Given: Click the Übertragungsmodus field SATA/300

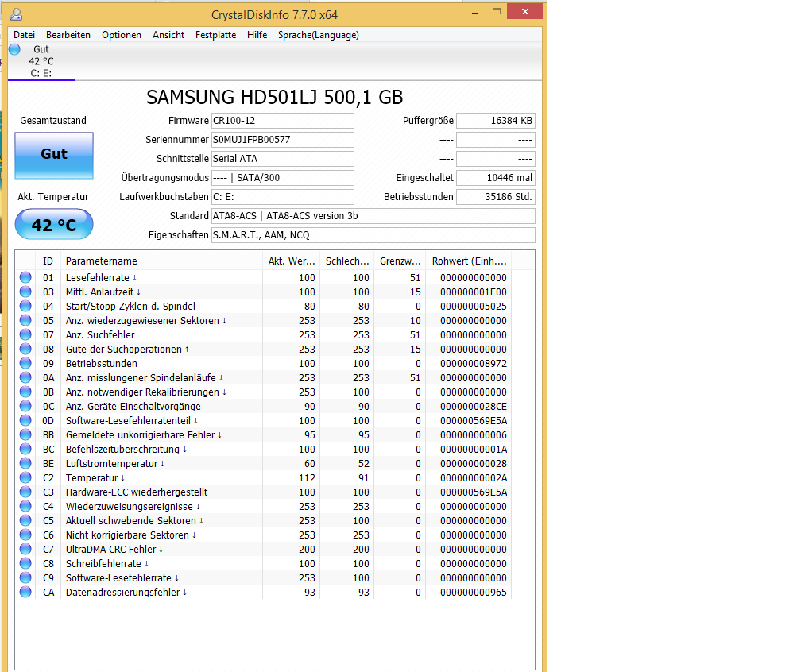Looking at the screenshot, I should [283, 178].
